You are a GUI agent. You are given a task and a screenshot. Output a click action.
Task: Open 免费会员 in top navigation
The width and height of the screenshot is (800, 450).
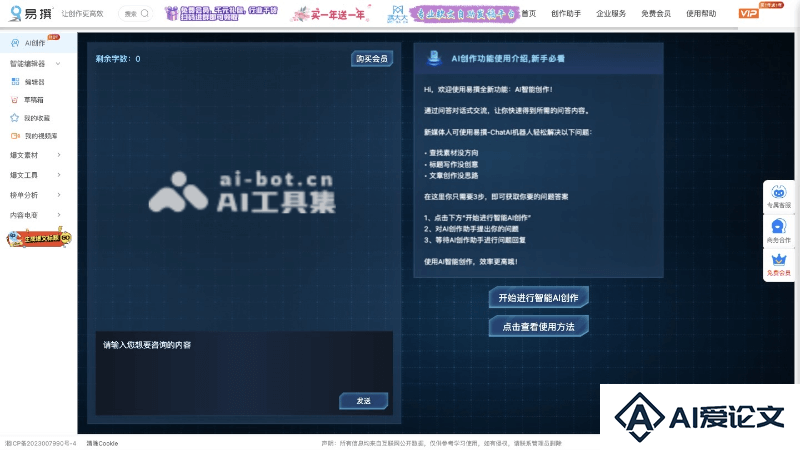tap(656, 14)
